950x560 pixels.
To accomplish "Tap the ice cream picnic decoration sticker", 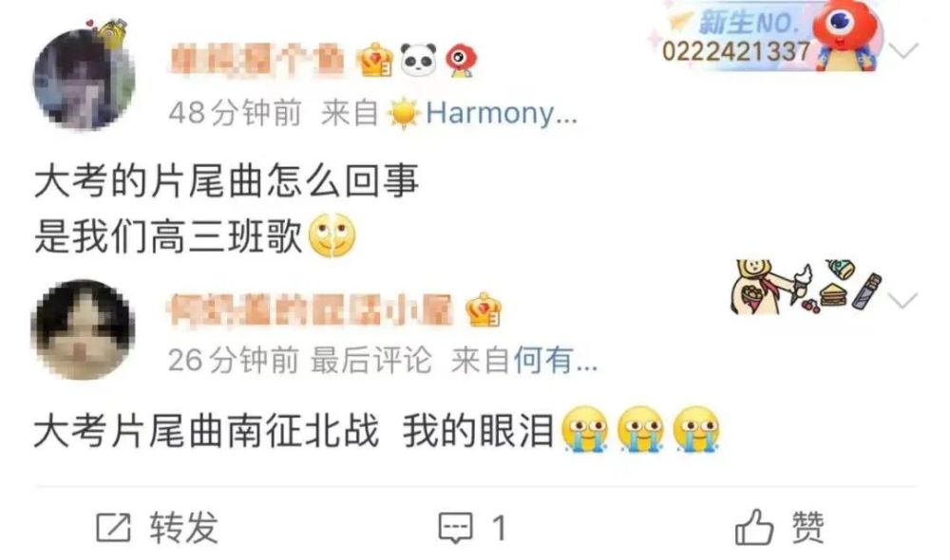I will [806, 287].
